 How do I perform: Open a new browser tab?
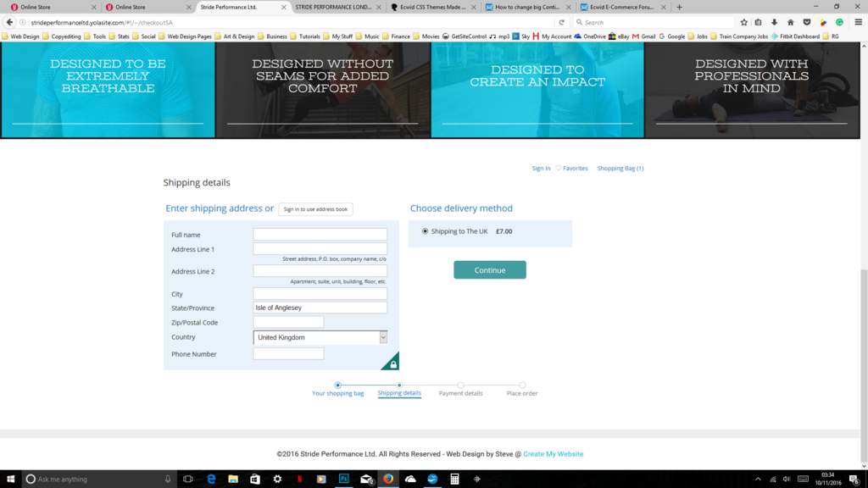point(679,7)
